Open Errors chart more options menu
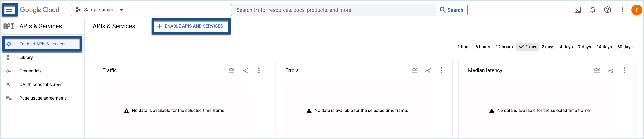The height and width of the screenshot is (139, 644). pyautogui.click(x=441, y=70)
